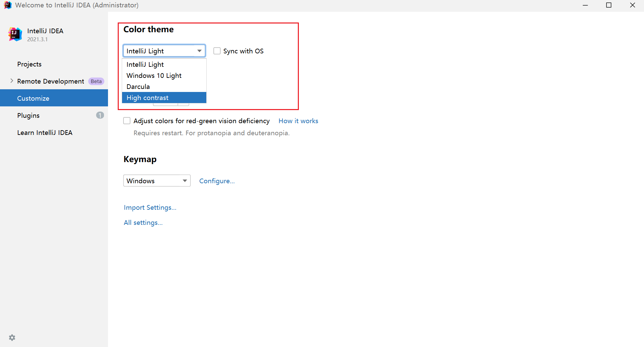Open the How it works link

click(298, 121)
